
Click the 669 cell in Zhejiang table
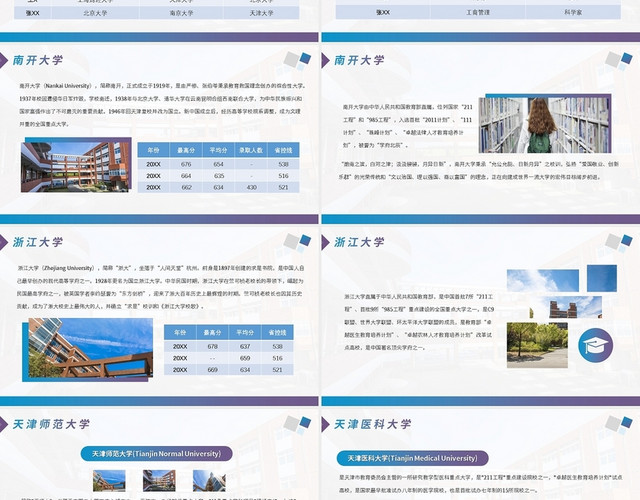[212, 369]
